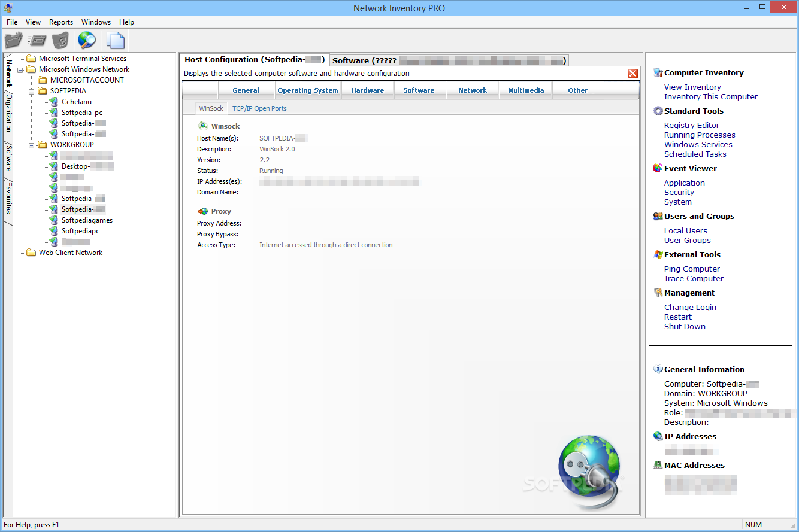Viewport: 799px width, 532px height.
Task: Click the Trace Computer link
Action: [x=694, y=278]
